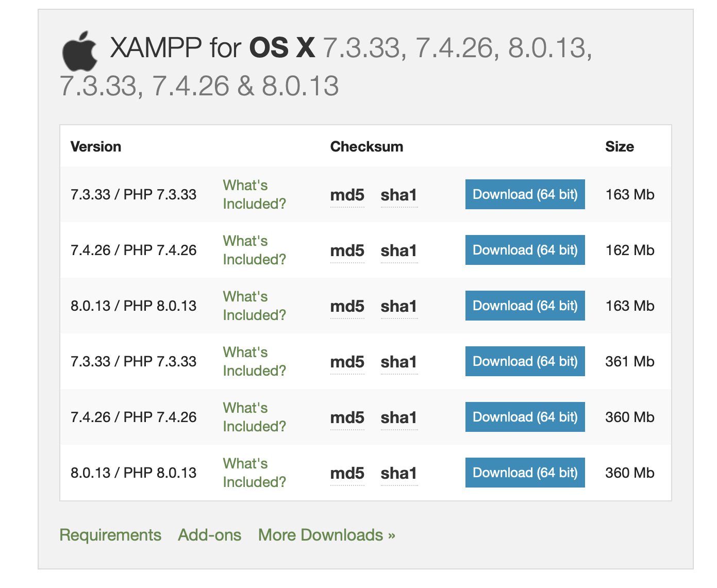Download 7.4.26 build sized 360 Mb

(525, 417)
